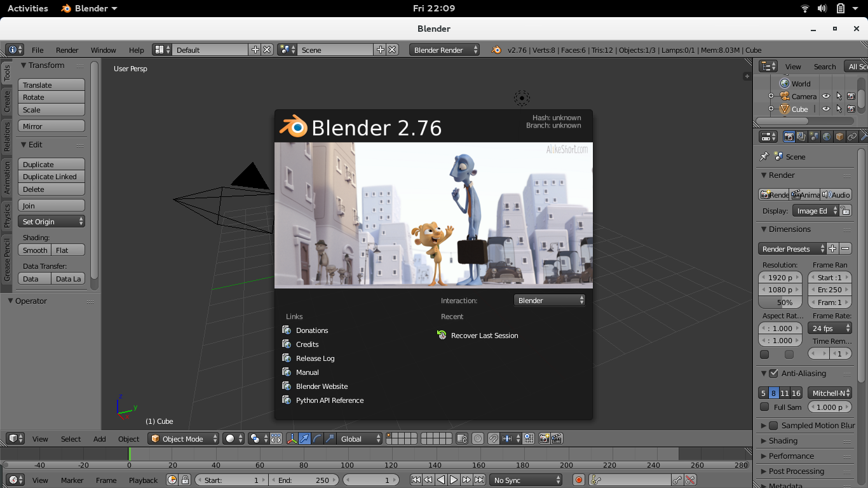
Task: Toggle the 3D manipulator axes icon
Action: pos(292,439)
